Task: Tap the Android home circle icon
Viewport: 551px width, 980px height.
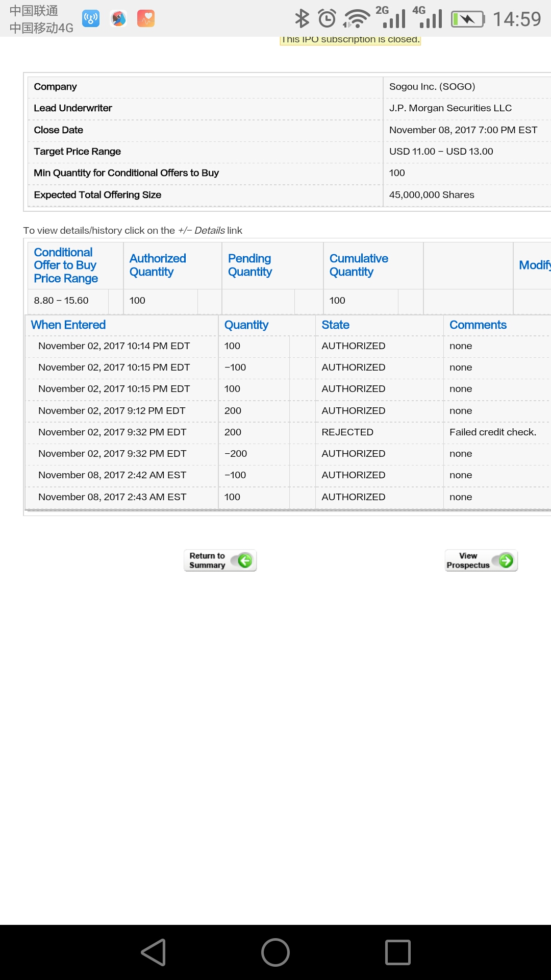Action: [x=275, y=952]
